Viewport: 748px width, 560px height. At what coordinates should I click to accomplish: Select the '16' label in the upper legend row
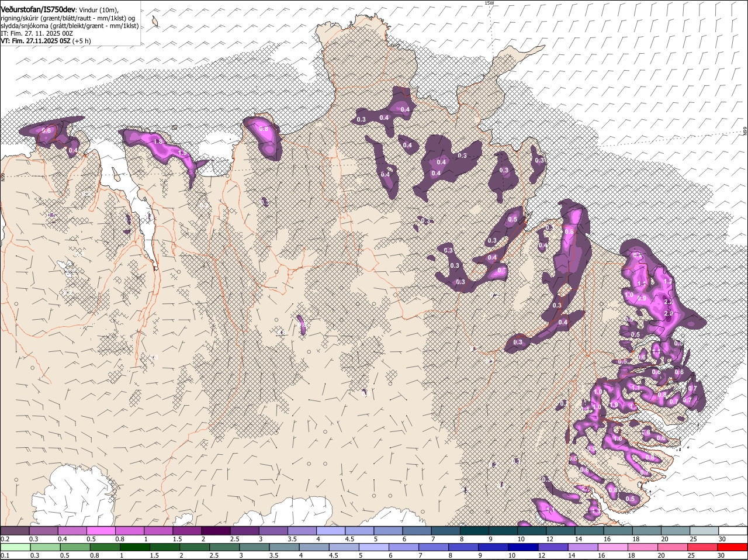click(x=607, y=539)
